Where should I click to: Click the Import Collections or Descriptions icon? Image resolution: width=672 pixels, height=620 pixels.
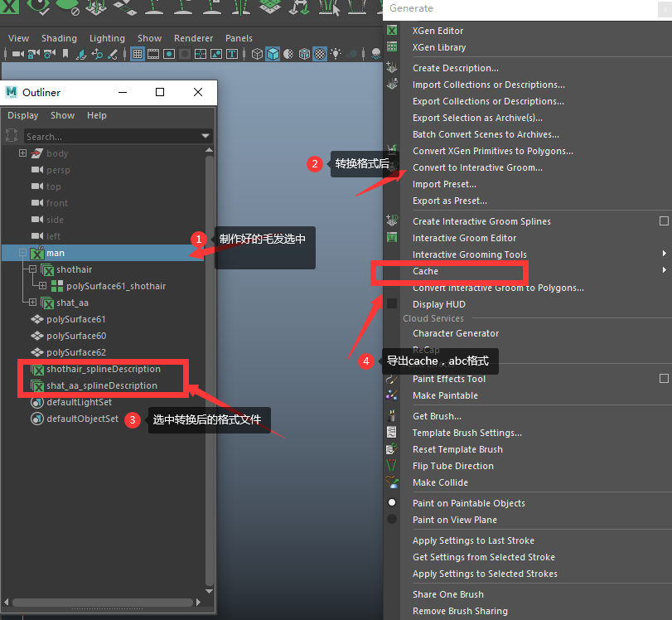pos(392,84)
